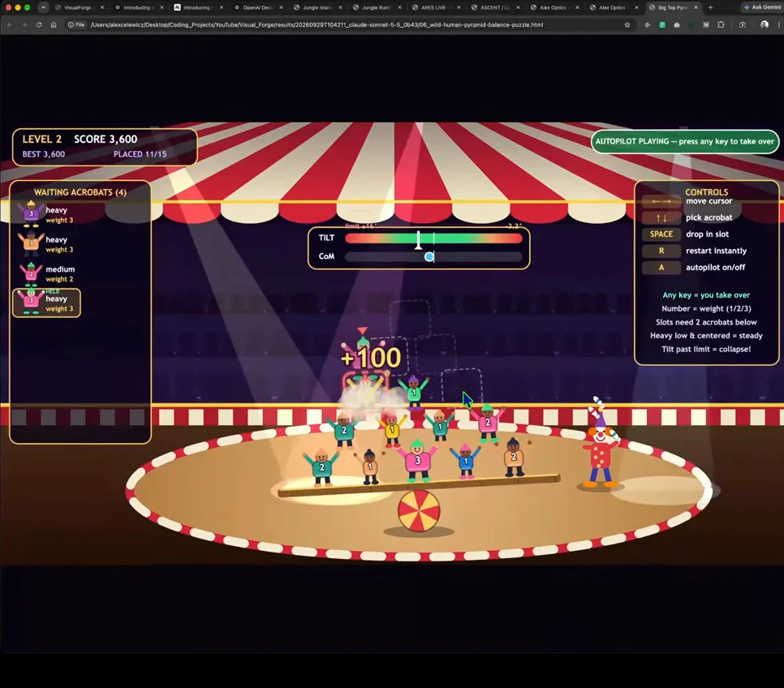Viewport: 784px width, 688px height.
Task: Click the A autopilot key in Controls
Action: 661,268
